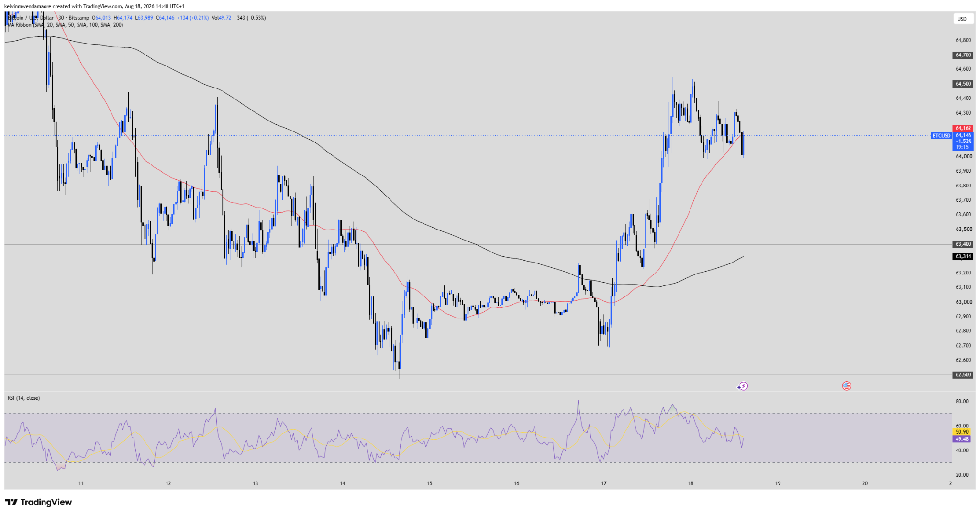Click the low price value 63,989
The height and width of the screenshot is (515, 980).
(144, 18)
